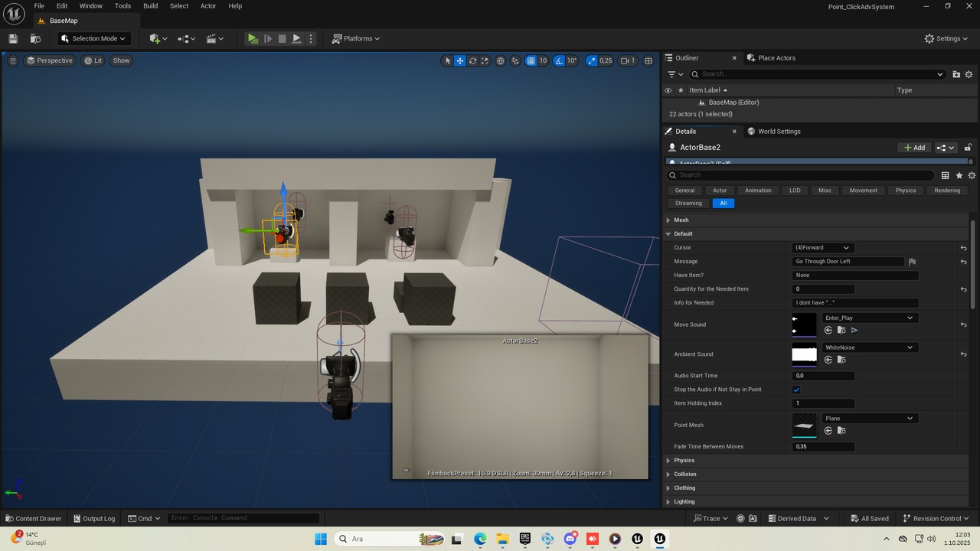Screen dimensions: 980x551
Task: Open the viewport layout icon at the viewport corner
Action: click(648, 60)
